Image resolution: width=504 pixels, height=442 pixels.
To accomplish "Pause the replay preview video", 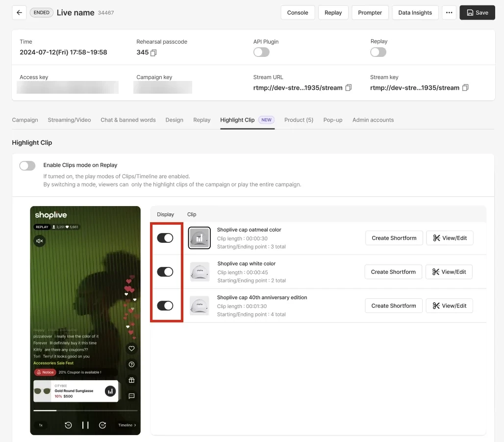I will coord(85,425).
